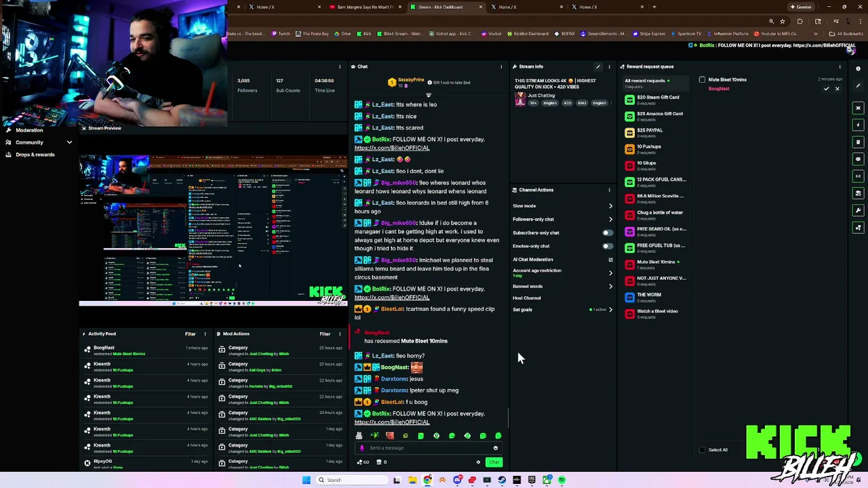Reject the Mute Bleet 10mins request X
Screen dimensions: 868x488
(x=837, y=89)
